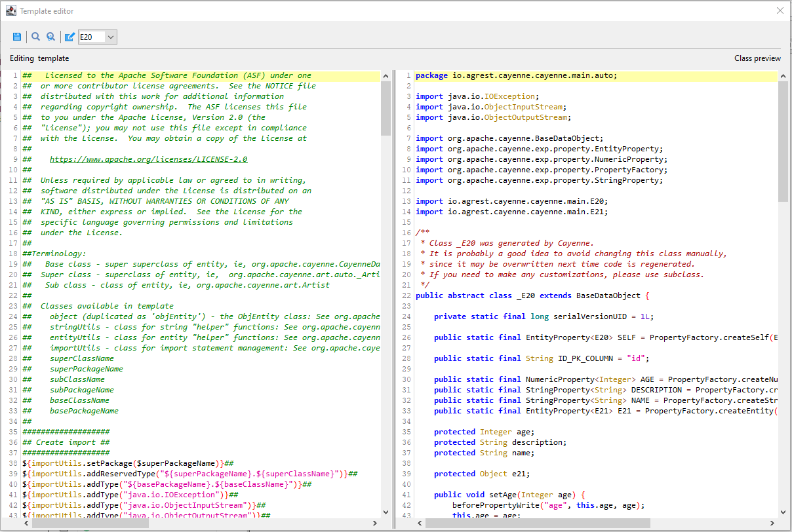Click the NumericProperty<Integer> AGE declaration line
This screenshot has height=532, width=792.
pyautogui.click(x=606, y=379)
